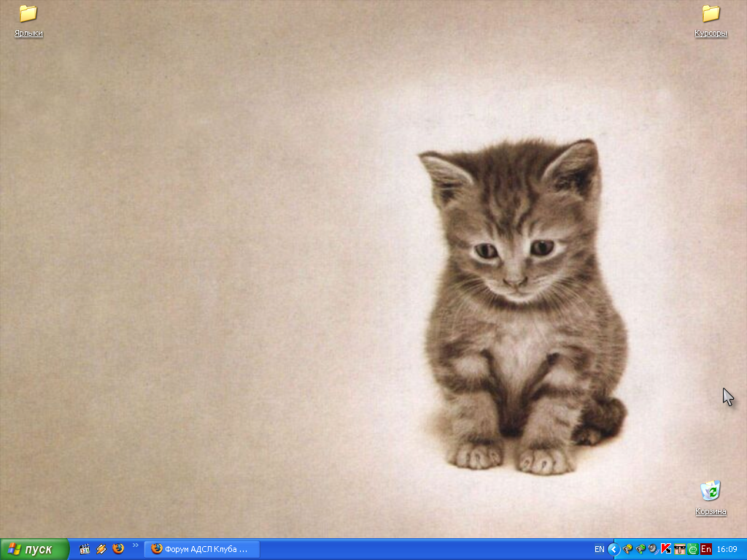Click the dark red En tray icon
The height and width of the screenshot is (560, 747).
point(705,549)
